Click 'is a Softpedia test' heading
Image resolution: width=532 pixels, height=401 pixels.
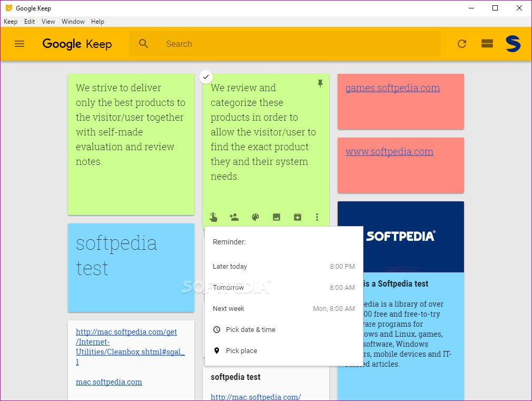point(396,284)
